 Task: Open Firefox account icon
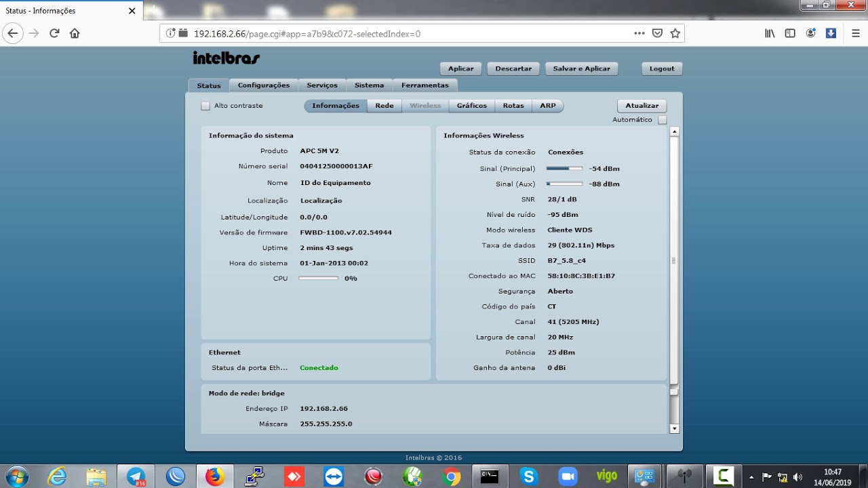click(x=810, y=33)
